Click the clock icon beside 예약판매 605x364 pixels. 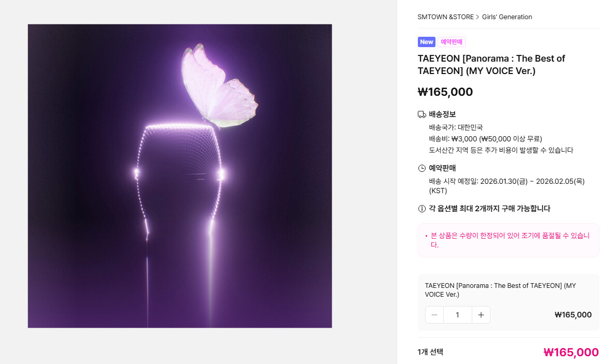421,168
